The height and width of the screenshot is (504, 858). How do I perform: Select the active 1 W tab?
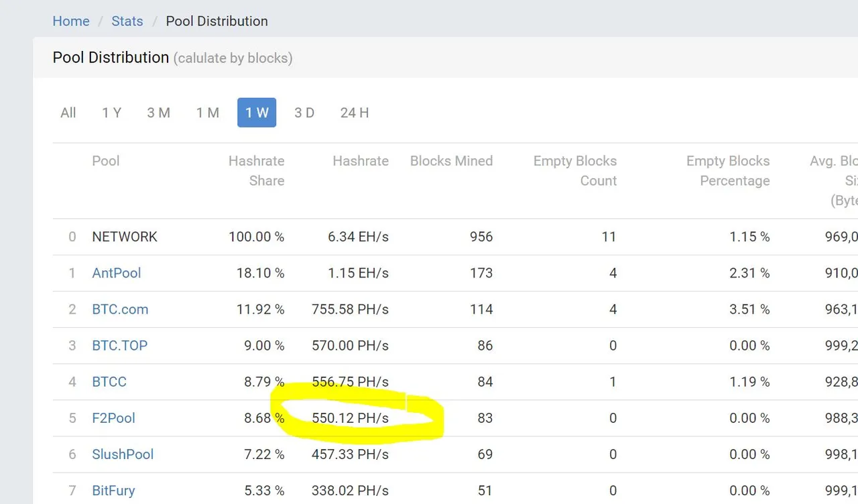click(257, 113)
